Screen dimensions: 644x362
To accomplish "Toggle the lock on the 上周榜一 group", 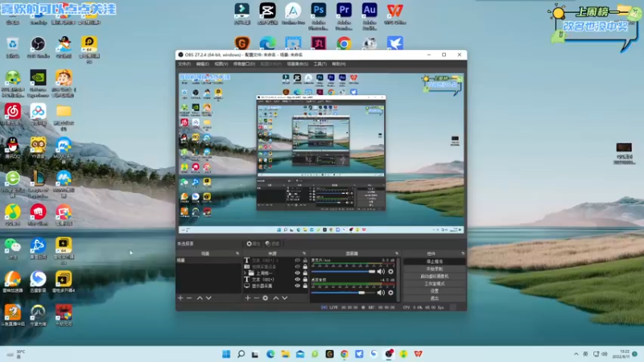I will [305, 273].
